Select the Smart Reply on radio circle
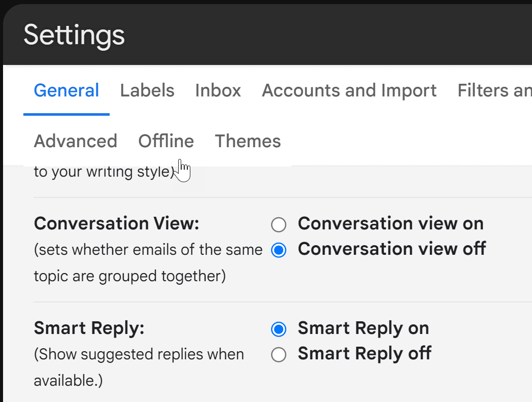Viewport: 532px width, 402px height. [279, 329]
